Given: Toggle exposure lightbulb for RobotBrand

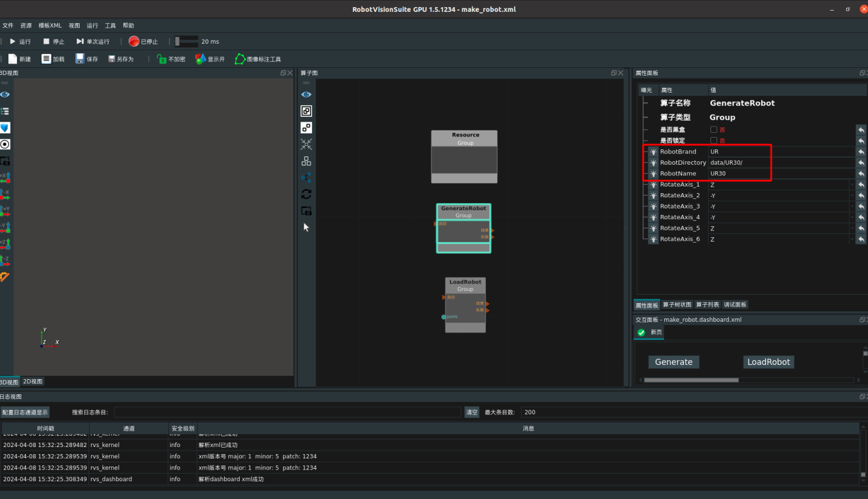Looking at the screenshot, I should point(653,152).
